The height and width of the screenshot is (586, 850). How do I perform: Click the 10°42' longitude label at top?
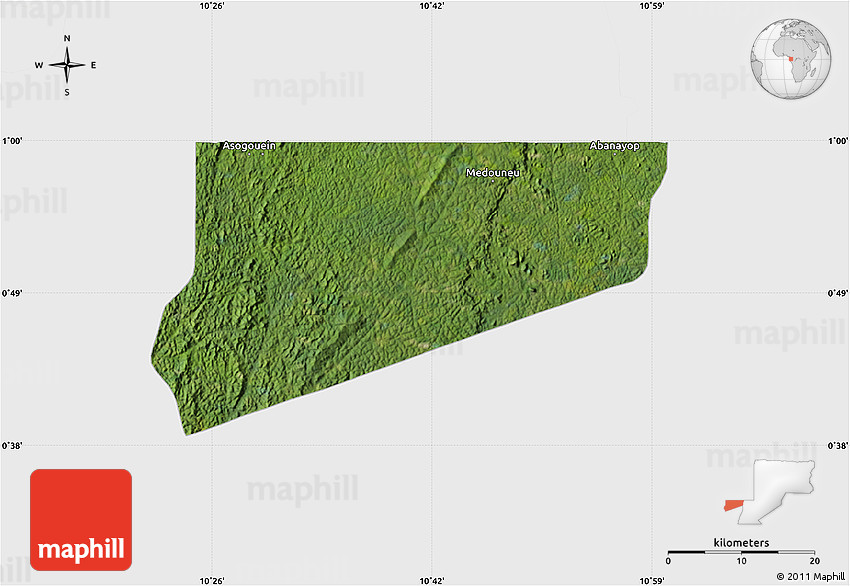[431, 6]
